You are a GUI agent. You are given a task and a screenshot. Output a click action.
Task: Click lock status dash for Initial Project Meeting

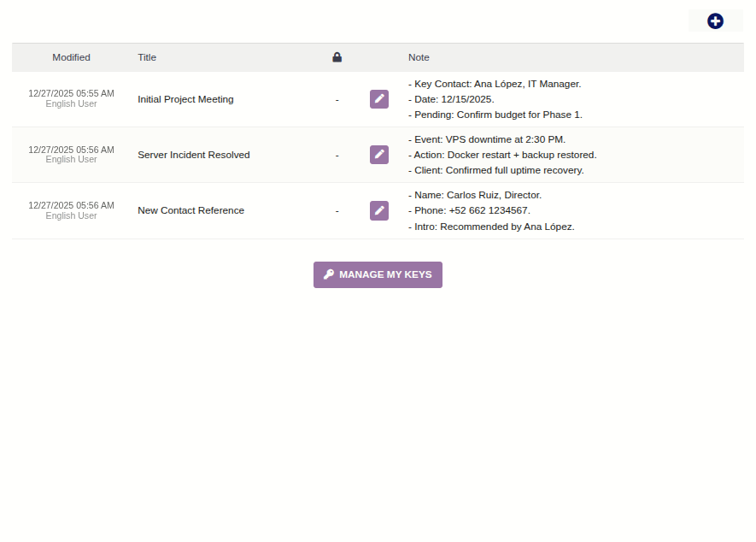pos(337,99)
